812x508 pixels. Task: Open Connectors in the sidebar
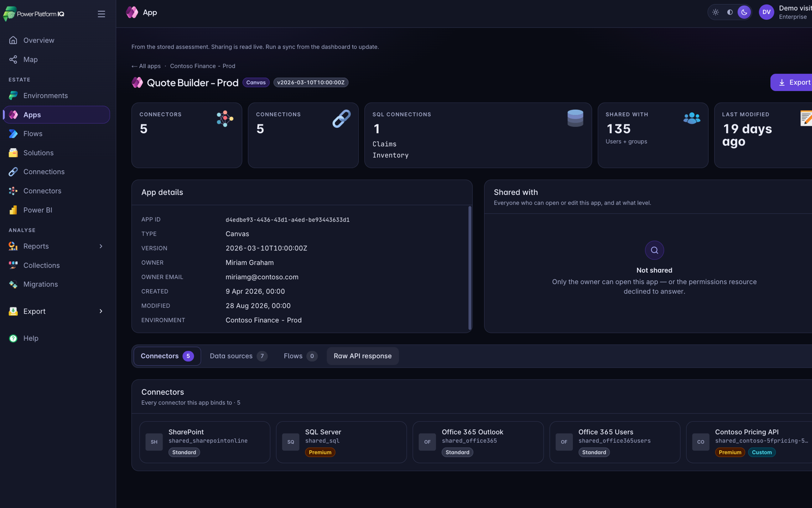pyautogui.click(x=57, y=191)
